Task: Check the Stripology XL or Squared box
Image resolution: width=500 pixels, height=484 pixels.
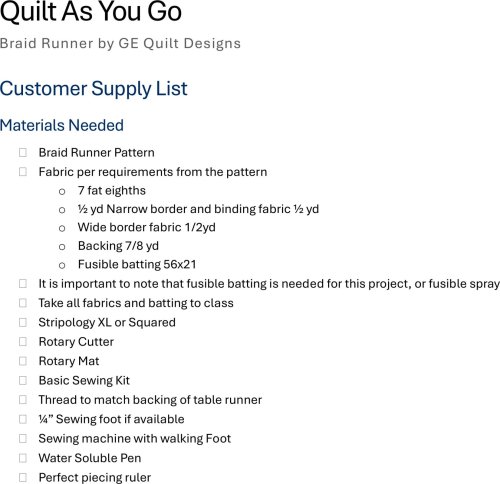Action: coord(23,322)
